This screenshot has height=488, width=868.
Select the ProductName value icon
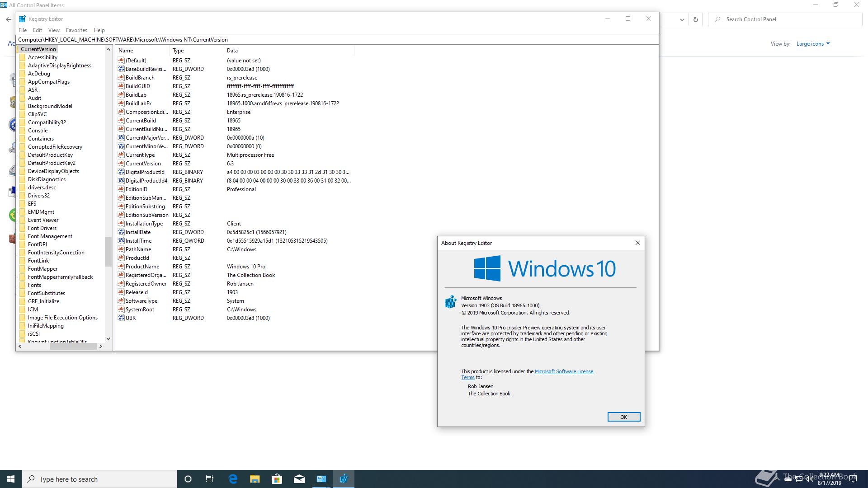(121, 266)
